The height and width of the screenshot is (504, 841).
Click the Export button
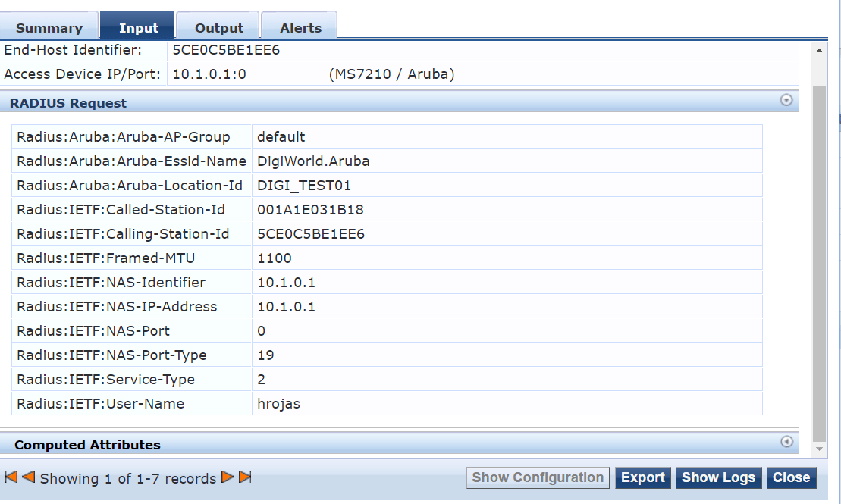pyautogui.click(x=643, y=477)
